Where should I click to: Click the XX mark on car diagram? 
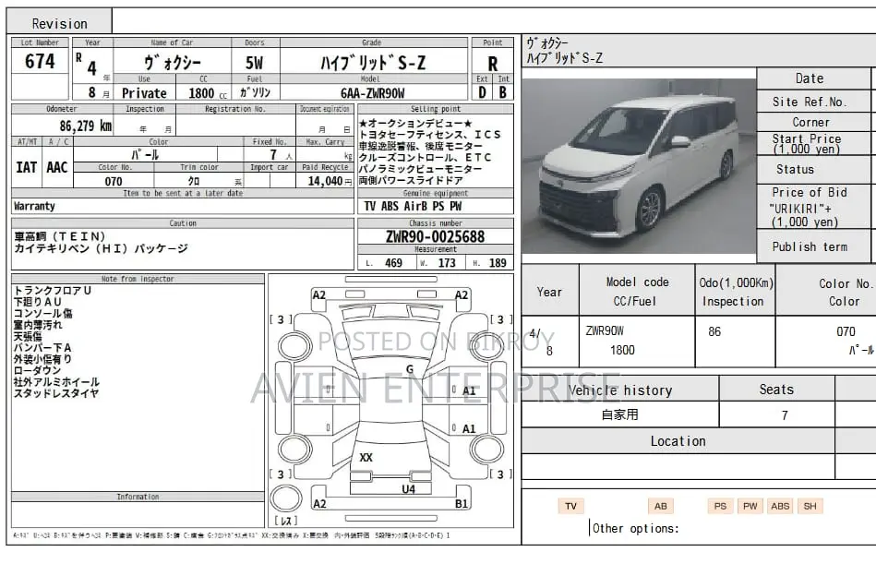[366, 458]
